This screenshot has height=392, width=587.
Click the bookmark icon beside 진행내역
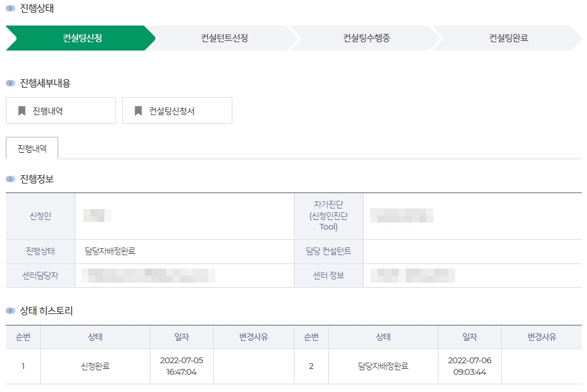point(22,111)
